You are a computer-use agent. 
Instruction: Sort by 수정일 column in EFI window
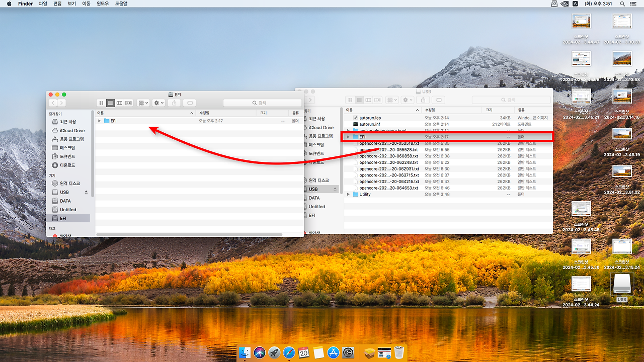pos(226,113)
